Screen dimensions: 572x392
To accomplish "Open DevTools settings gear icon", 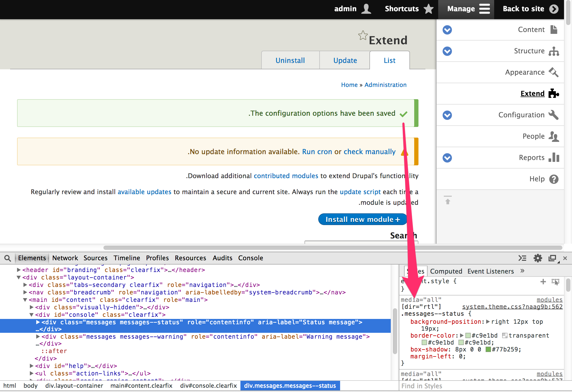I will 538,258.
